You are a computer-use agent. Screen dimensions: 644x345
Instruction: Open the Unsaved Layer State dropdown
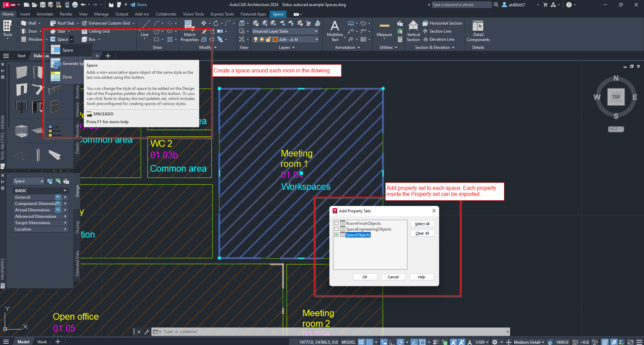(316, 31)
